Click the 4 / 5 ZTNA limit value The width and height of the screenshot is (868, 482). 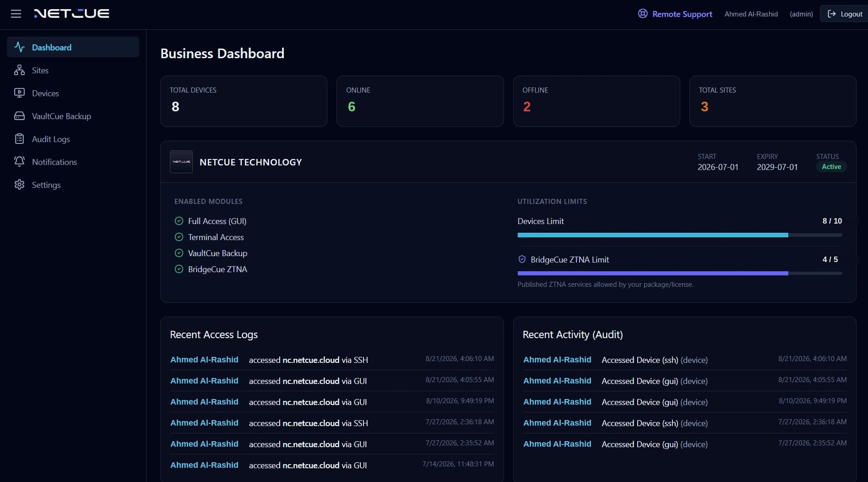[x=830, y=259]
